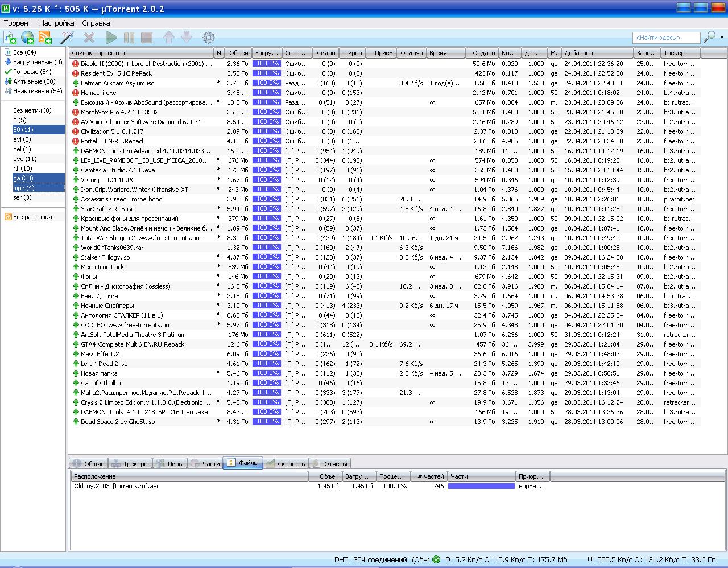Image resolution: width=728 pixels, height=568 pixels.
Task: Open the Торрент menu
Action: click(x=18, y=23)
